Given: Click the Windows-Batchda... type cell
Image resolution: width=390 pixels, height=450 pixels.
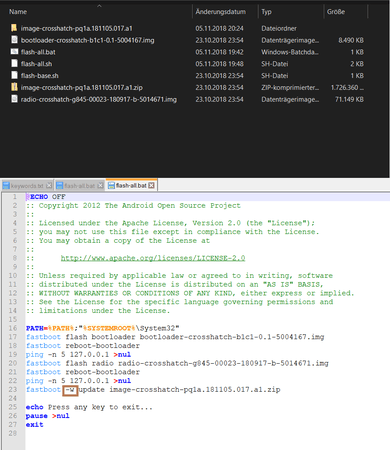Looking at the screenshot, I should [290, 52].
